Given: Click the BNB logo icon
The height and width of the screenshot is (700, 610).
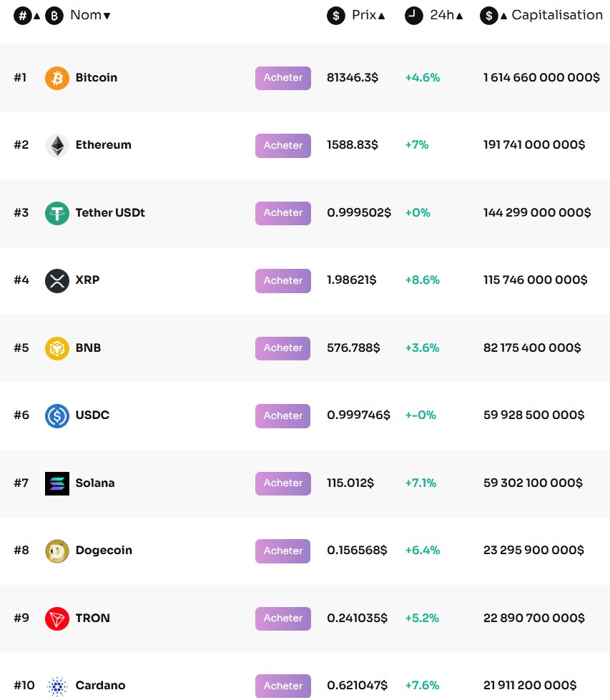Looking at the screenshot, I should point(56,348).
